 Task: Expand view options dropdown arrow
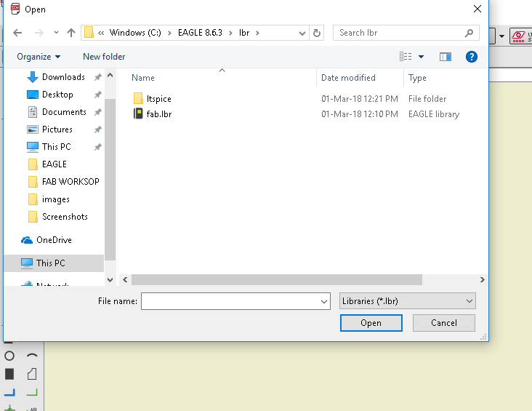point(421,57)
